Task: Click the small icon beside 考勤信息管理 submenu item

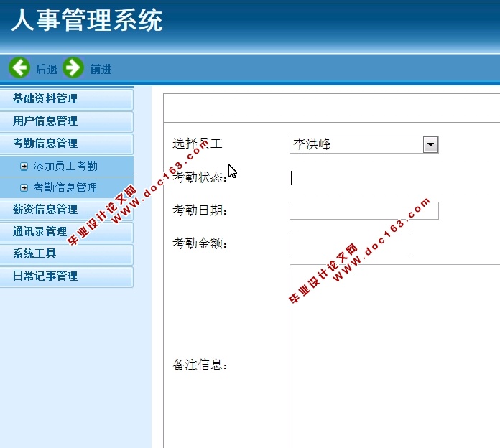Action: [24, 188]
